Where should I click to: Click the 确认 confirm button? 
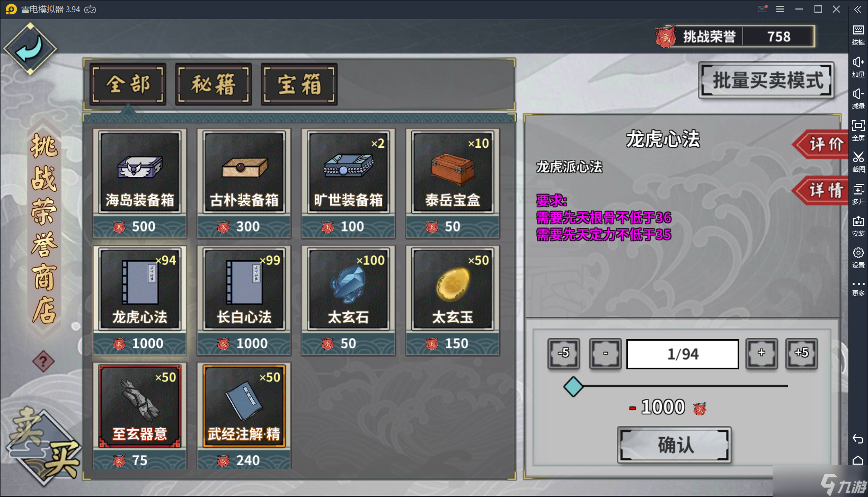(675, 445)
